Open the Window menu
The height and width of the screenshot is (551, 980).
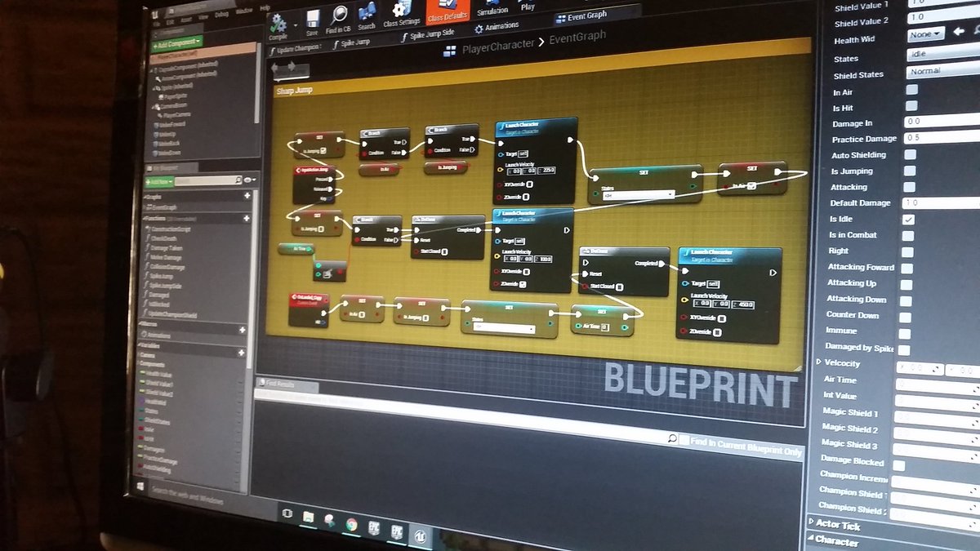(243, 11)
